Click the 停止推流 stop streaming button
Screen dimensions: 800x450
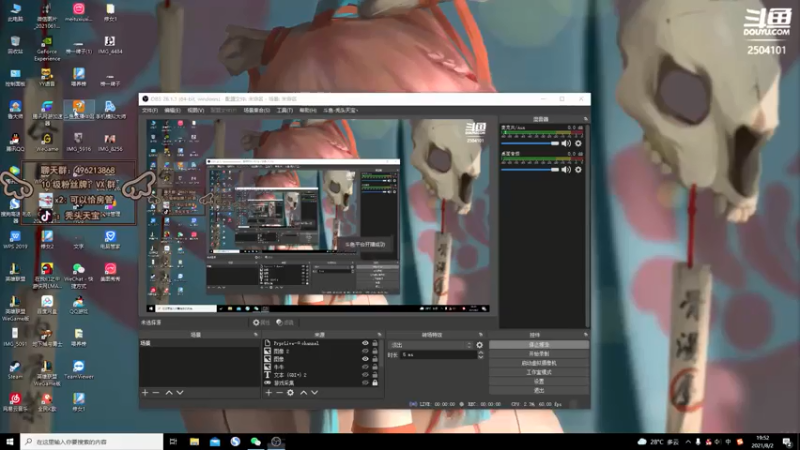(x=539, y=345)
